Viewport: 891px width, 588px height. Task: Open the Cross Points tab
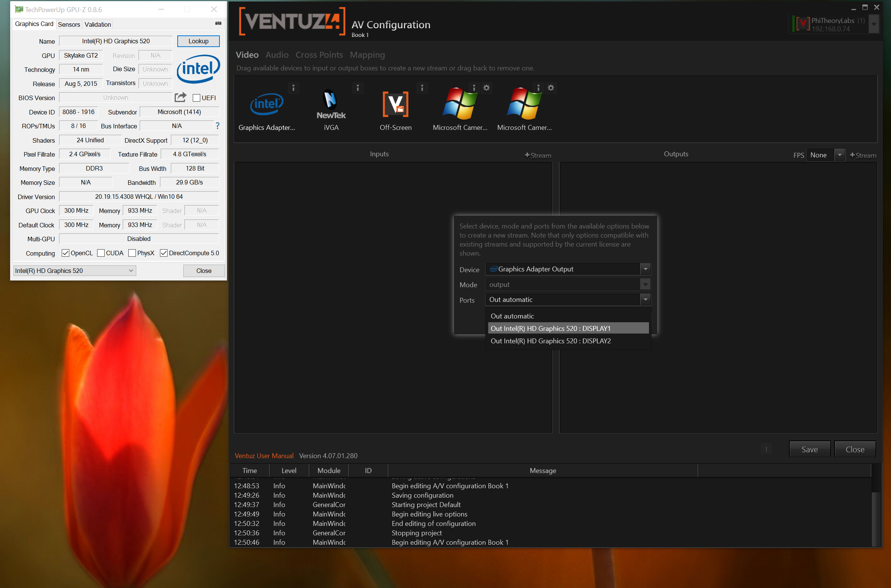(319, 55)
